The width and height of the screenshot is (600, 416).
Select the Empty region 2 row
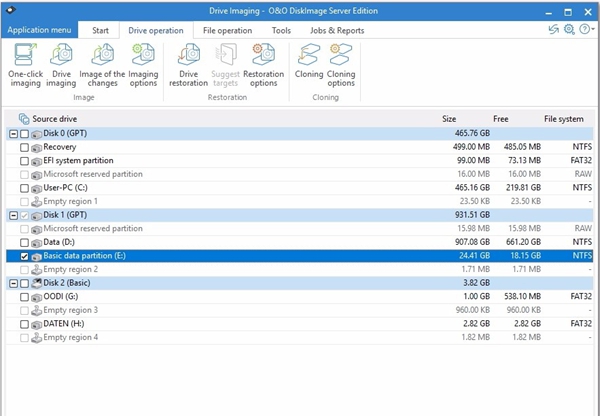click(x=300, y=270)
